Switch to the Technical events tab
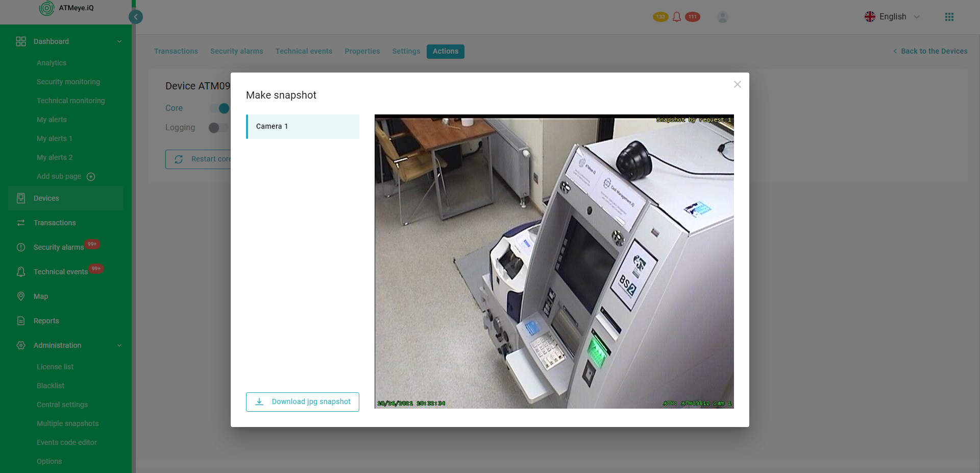The height and width of the screenshot is (473, 980). (304, 51)
